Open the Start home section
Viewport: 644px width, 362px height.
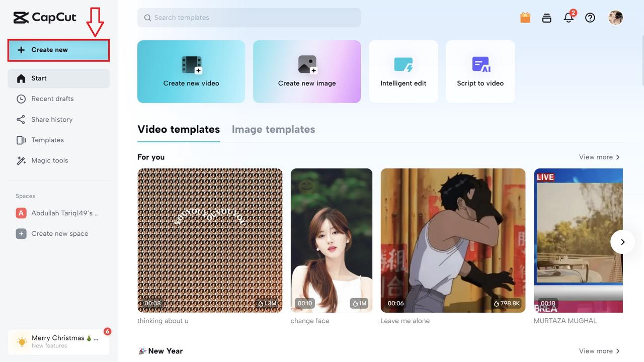[58, 78]
